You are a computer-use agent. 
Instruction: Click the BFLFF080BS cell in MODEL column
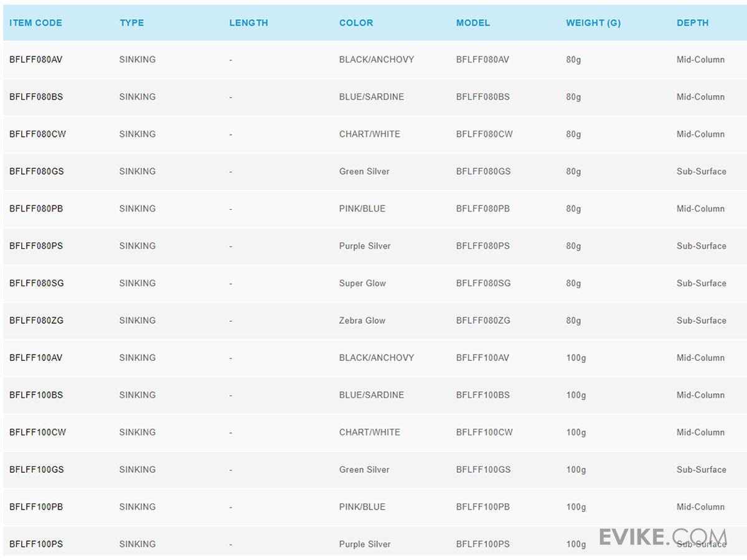click(x=482, y=97)
